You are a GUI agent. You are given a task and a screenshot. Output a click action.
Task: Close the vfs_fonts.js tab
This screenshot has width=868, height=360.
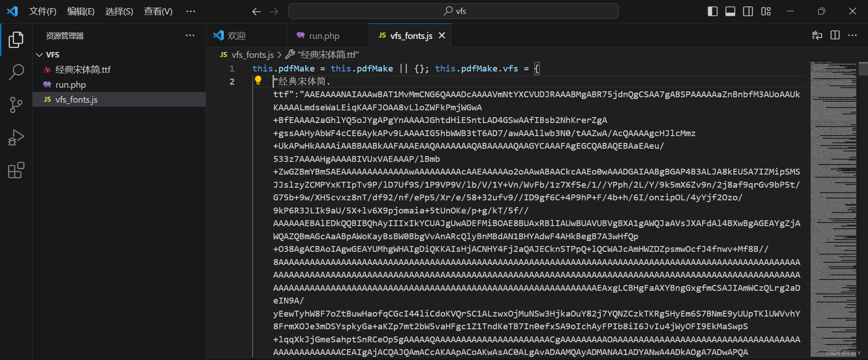442,35
